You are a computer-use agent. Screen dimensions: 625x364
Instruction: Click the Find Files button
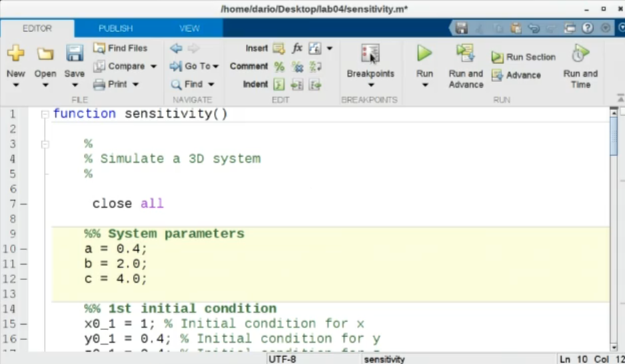(121, 48)
